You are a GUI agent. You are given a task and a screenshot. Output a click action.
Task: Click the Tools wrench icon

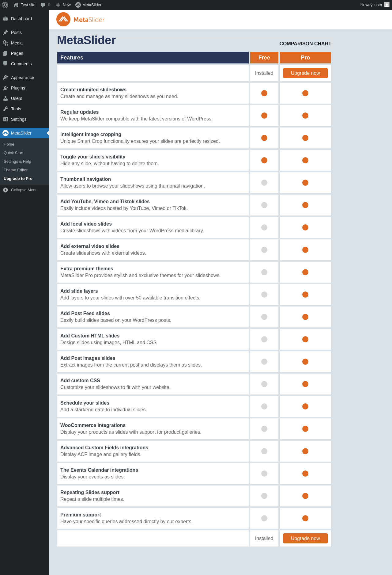6,109
